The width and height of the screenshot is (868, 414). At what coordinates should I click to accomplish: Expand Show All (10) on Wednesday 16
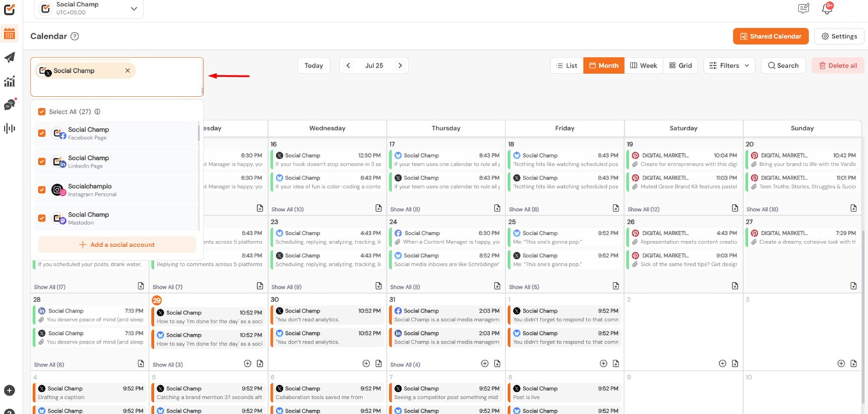tap(287, 210)
